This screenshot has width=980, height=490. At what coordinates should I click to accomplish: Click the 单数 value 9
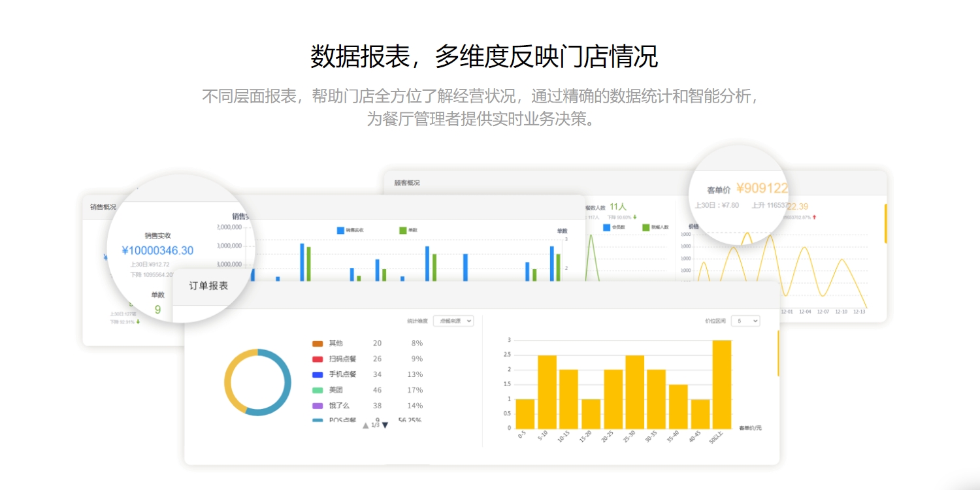pos(157,310)
